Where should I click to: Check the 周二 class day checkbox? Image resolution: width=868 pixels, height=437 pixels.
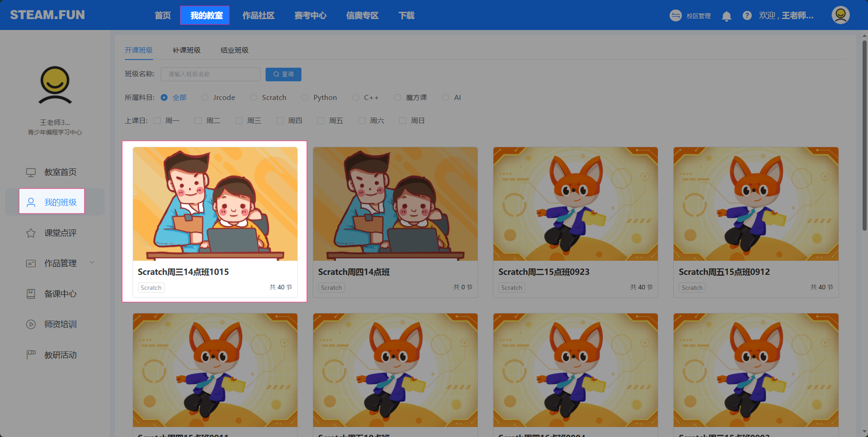click(198, 121)
